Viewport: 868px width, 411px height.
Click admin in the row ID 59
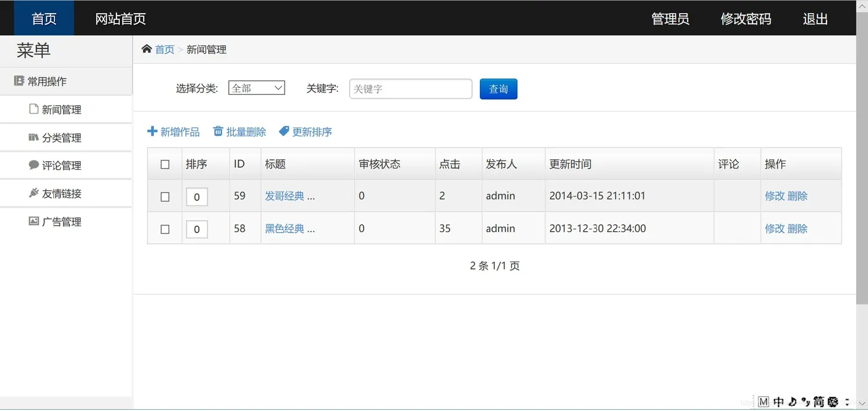click(500, 196)
